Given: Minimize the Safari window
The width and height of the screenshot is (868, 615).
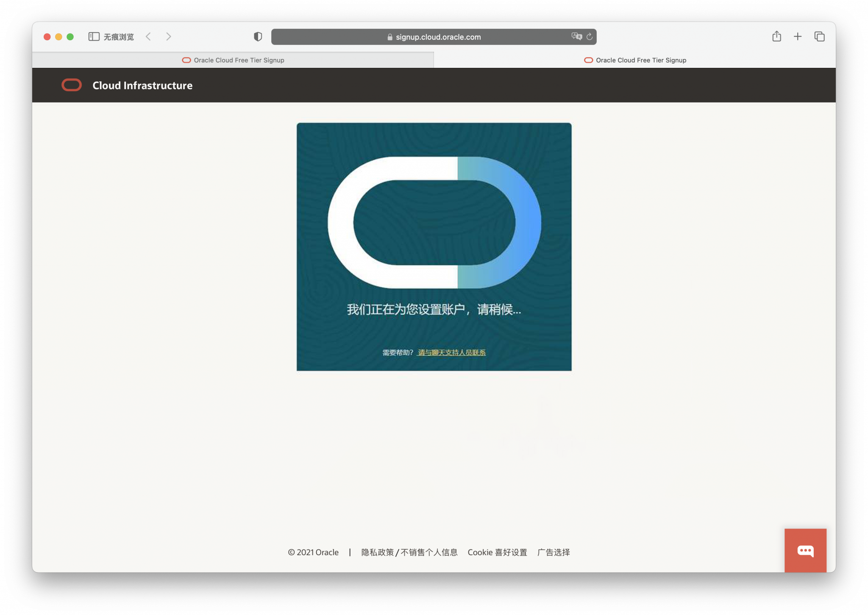Looking at the screenshot, I should (58, 37).
